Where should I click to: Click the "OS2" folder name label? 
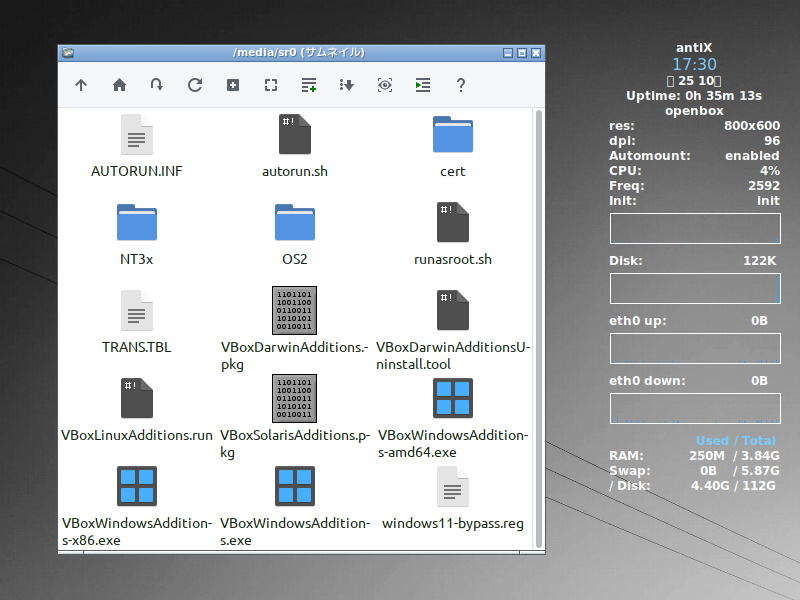[295, 259]
